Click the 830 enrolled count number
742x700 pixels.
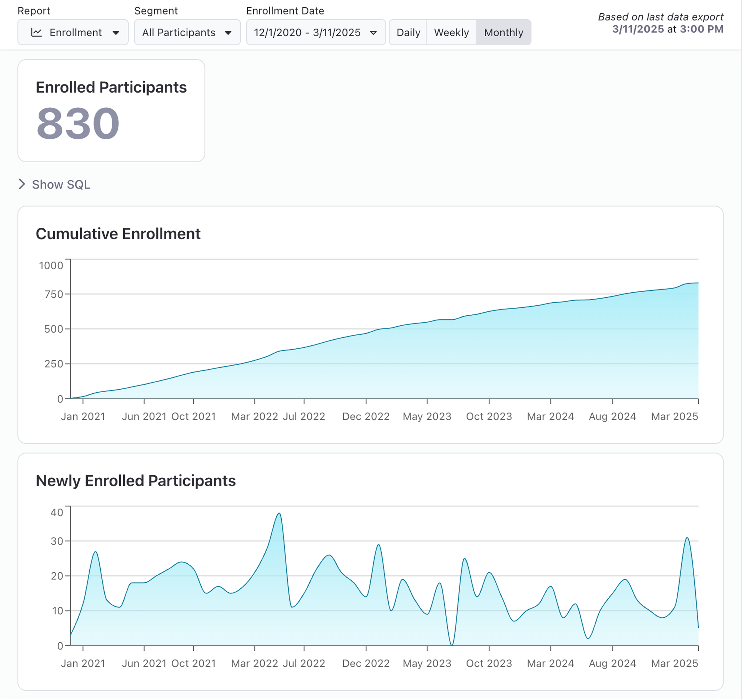(78, 123)
